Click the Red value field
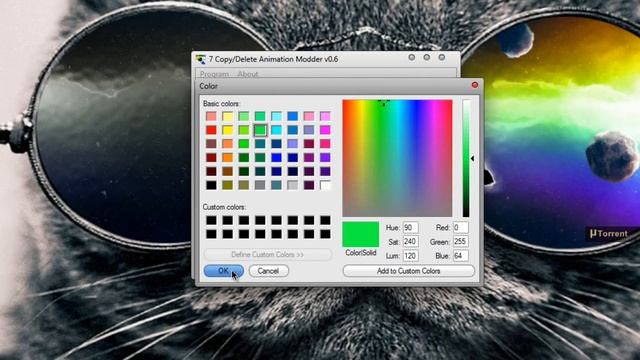Viewport: 640px width, 360px height. [460, 228]
